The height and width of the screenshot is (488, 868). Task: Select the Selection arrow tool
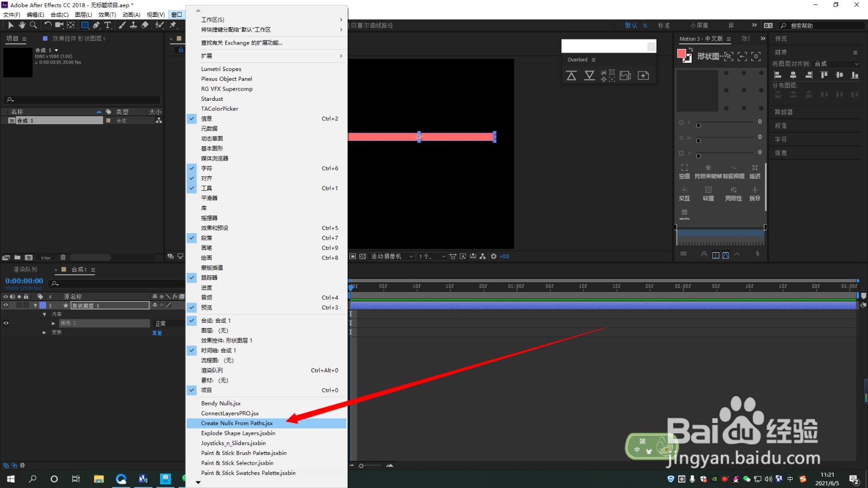[x=11, y=25]
